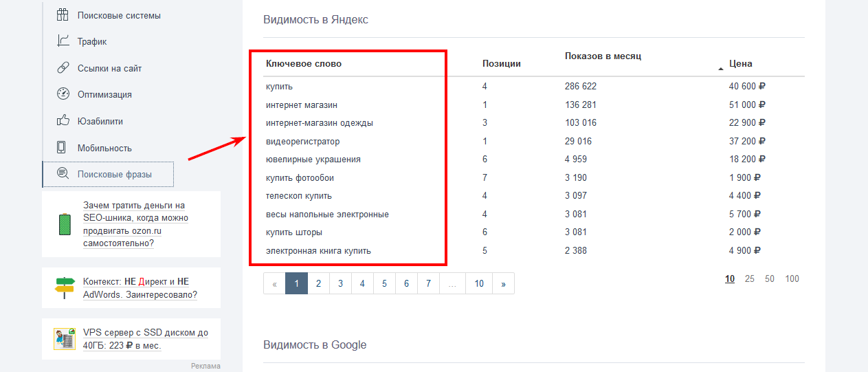Sort table by the Цена column arrow
The width and height of the screenshot is (868, 372).
click(x=720, y=69)
